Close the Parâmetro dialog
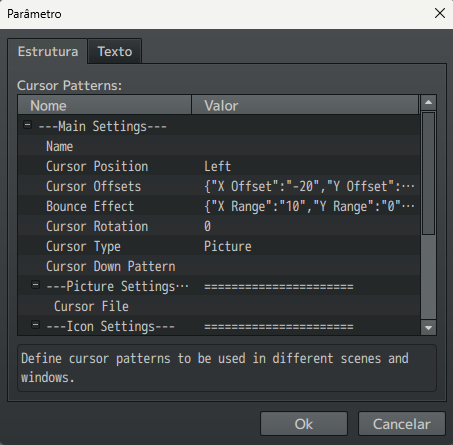 [x=440, y=13]
